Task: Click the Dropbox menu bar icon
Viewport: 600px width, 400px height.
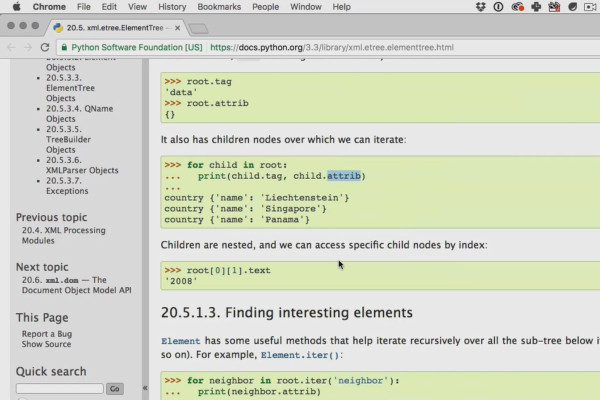Action: 482,7
